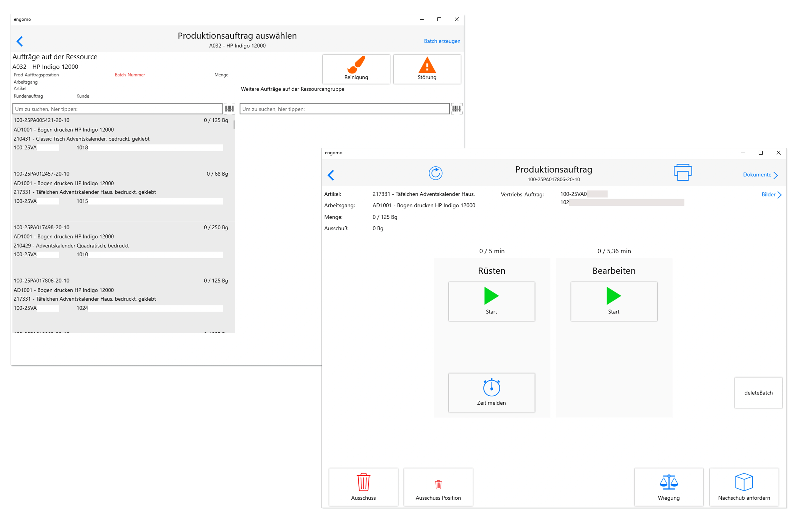798x532 pixels.
Task: Click the Nachschub anfordern box icon
Action: click(744, 487)
